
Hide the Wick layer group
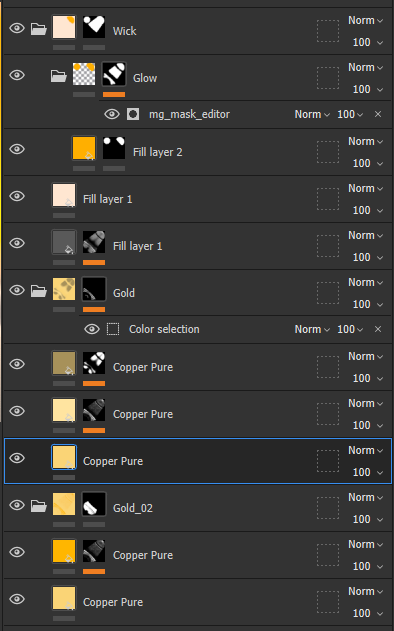pyautogui.click(x=17, y=28)
